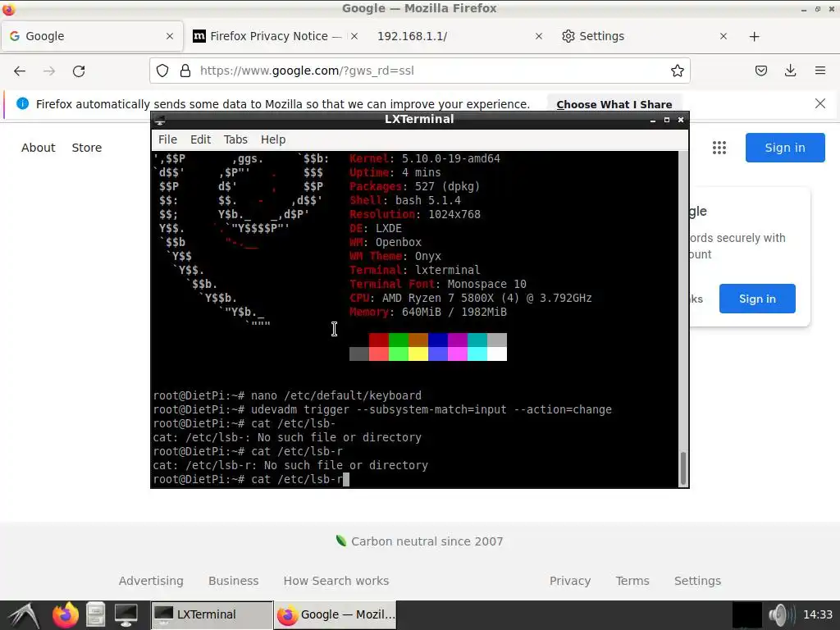This screenshot has height=630, width=840.
Task: Click the padlock site security icon
Action: pyautogui.click(x=185, y=71)
